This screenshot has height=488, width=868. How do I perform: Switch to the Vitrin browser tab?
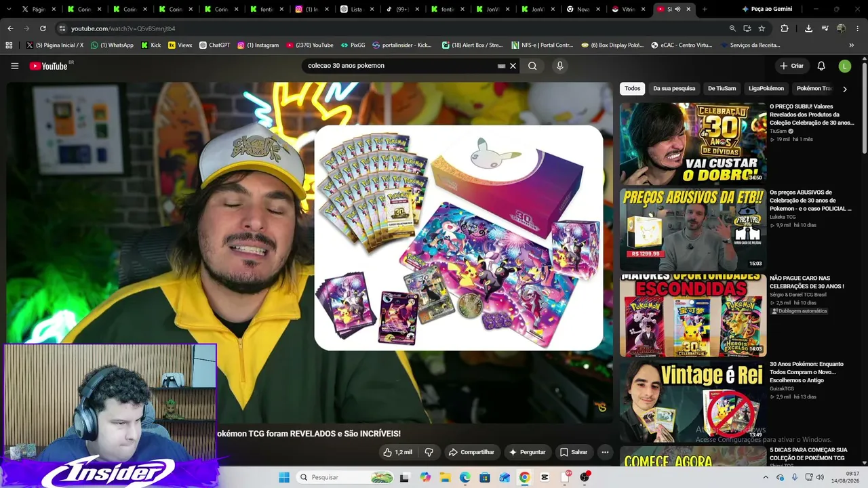tap(629, 9)
